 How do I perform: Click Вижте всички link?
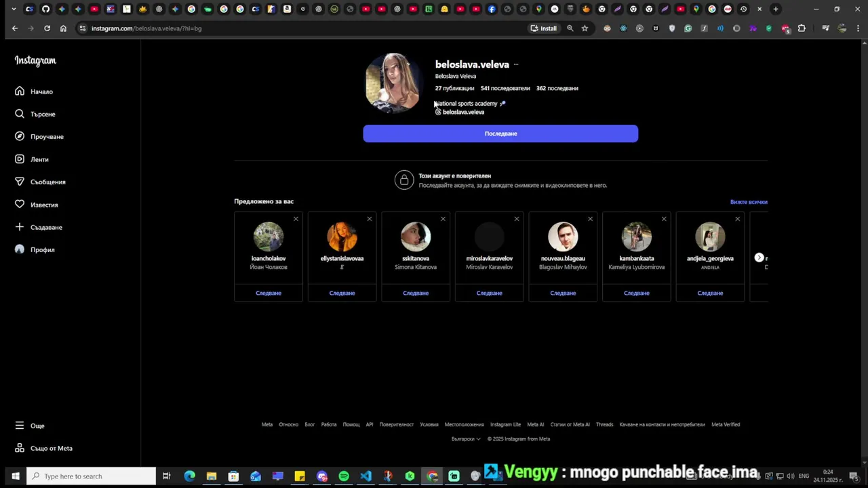tap(749, 202)
